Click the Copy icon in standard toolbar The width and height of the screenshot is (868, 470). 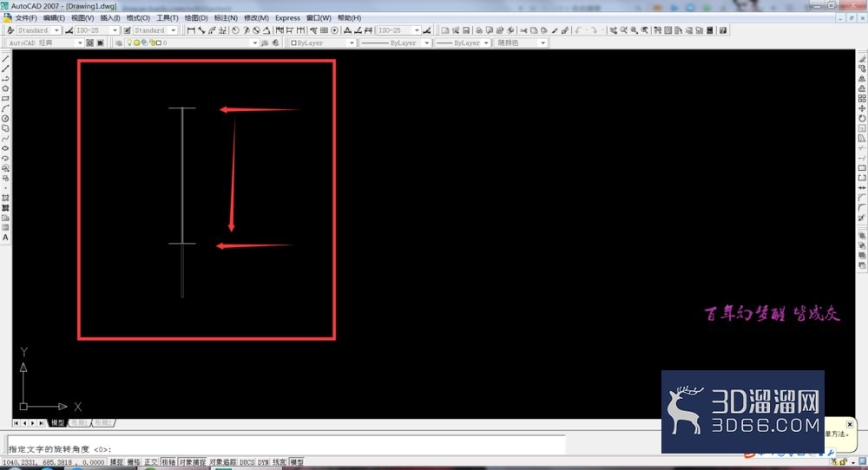click(534, 30)
